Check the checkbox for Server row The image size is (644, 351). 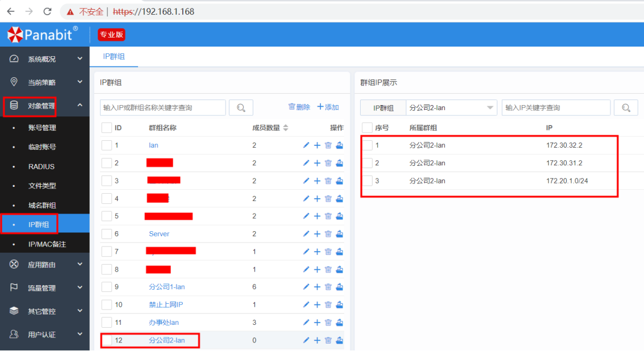coord(107,234)
